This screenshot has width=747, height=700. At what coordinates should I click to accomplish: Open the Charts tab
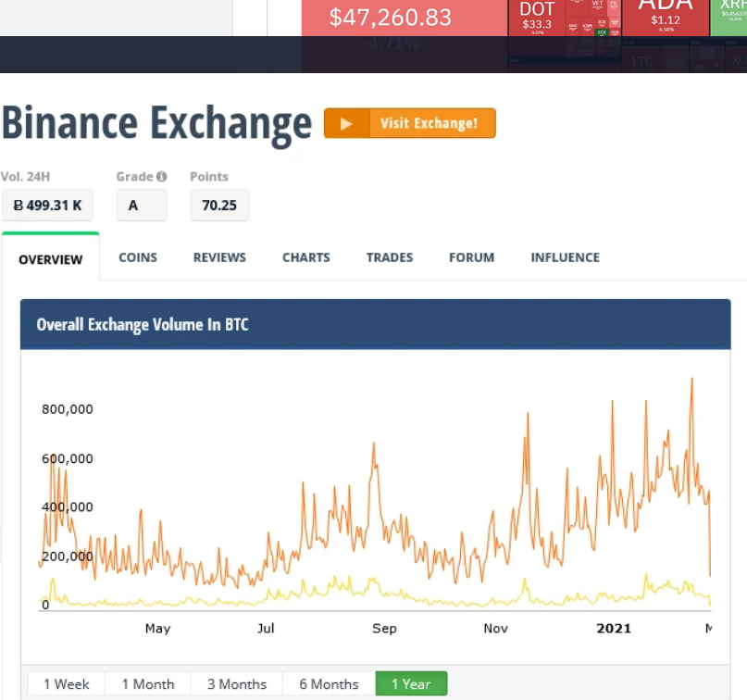306,257
